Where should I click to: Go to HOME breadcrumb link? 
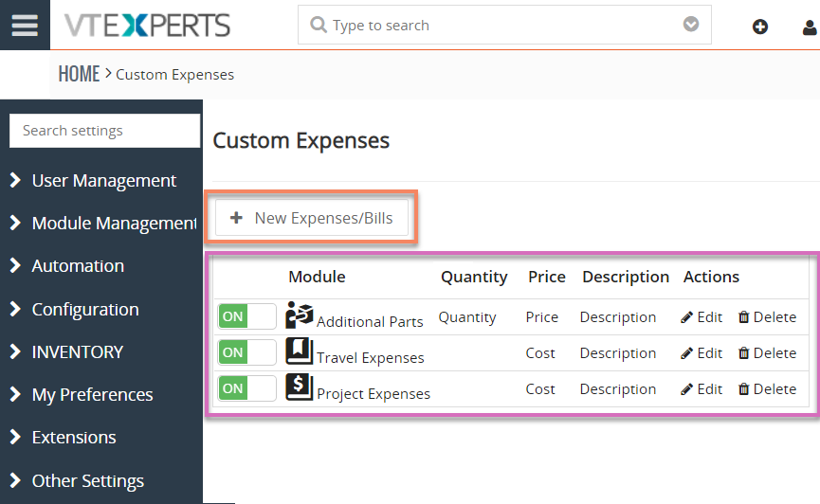click(79, 74)
